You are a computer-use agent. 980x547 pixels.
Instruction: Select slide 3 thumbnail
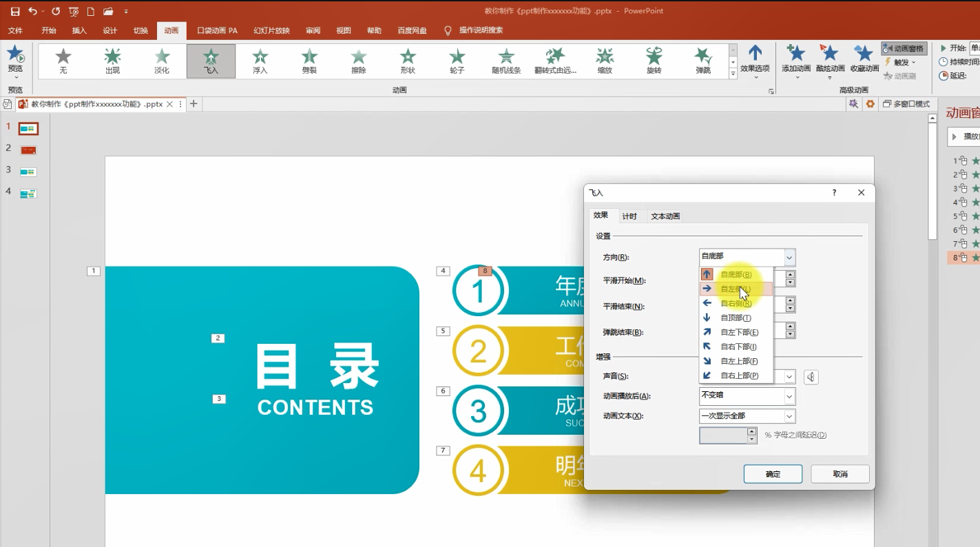point(28,172)
